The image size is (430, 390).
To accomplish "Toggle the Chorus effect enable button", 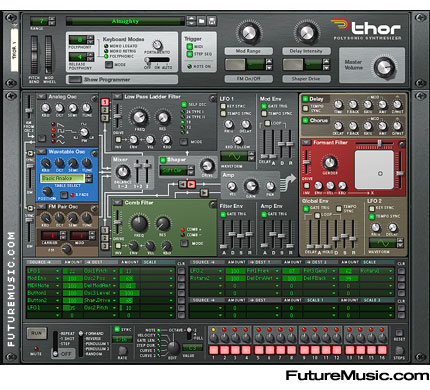I will click(x=305, y=120).
